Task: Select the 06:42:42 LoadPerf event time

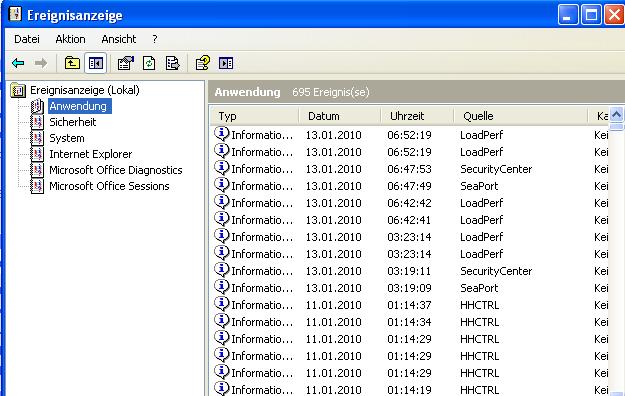Action: pos(409,203)
